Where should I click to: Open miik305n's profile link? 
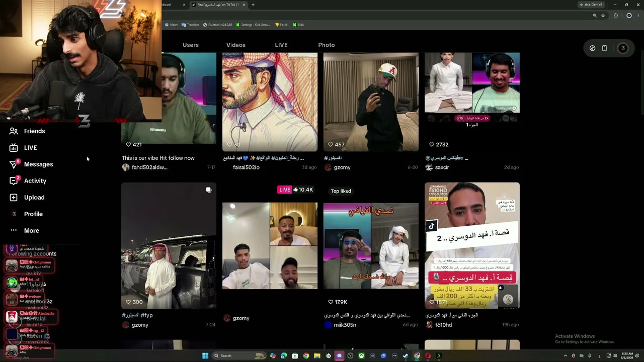pyautogui.click(x=345, y=325)
